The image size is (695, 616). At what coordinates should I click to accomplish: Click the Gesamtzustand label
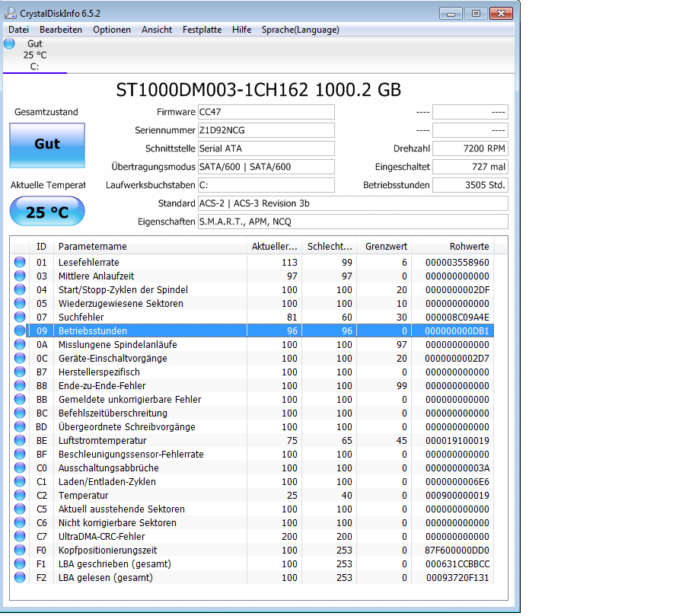point(46,112)
